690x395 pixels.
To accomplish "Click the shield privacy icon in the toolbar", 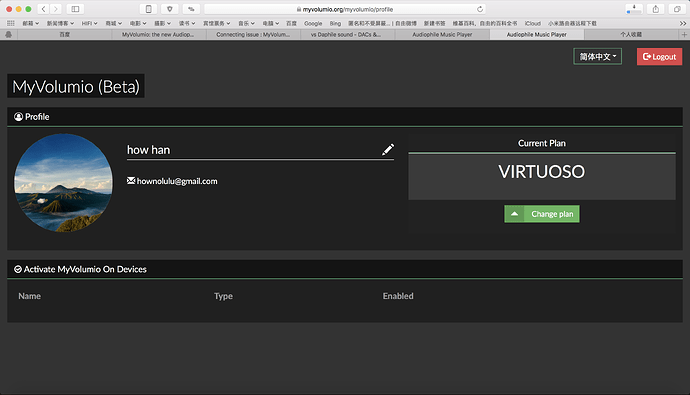I will 169,9.
